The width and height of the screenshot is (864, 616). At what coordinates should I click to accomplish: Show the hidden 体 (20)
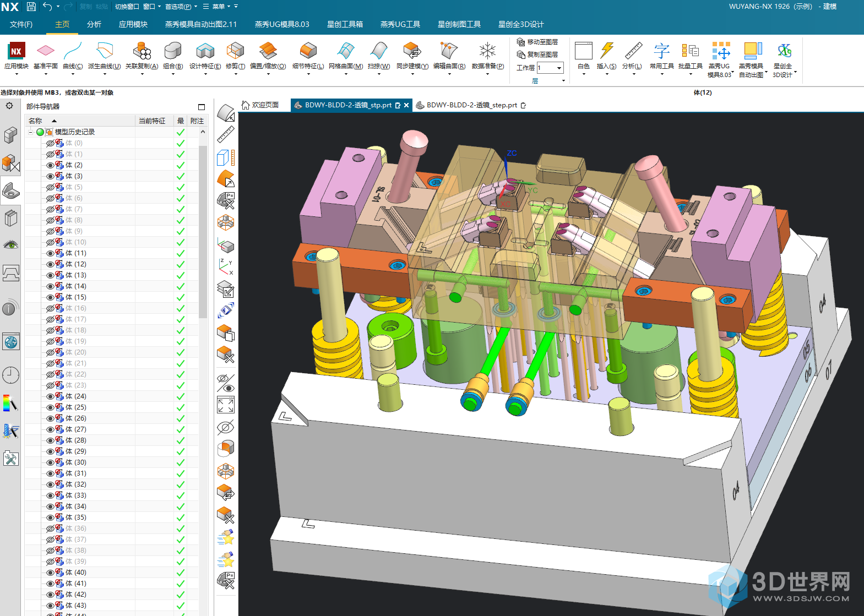point(50,352)
